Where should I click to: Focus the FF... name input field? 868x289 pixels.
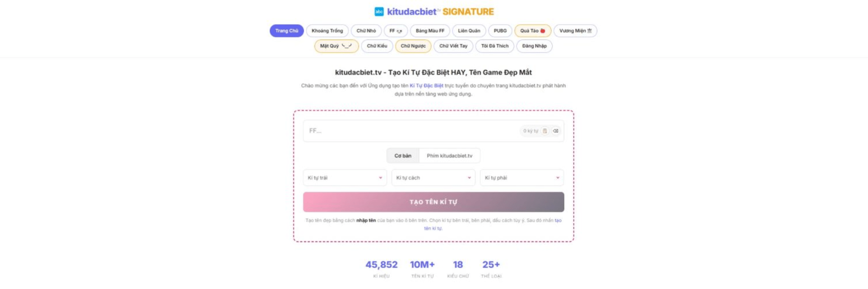412,131
